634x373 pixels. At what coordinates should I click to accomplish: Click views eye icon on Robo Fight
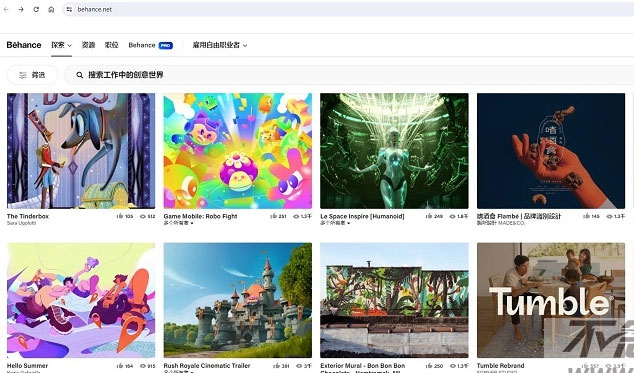click(296, 216)
